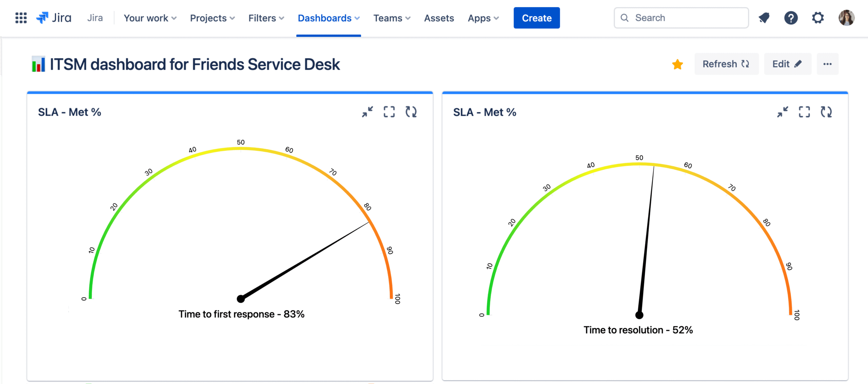Open settings gear icon
The height and width of the screenshot is (384, 868).
click(x=818, y=18)
